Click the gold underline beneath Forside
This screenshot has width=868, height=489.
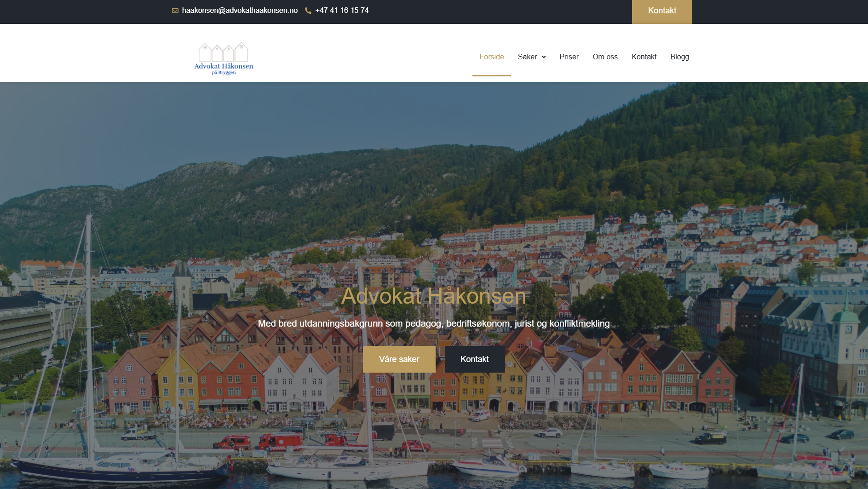[491, 75]
